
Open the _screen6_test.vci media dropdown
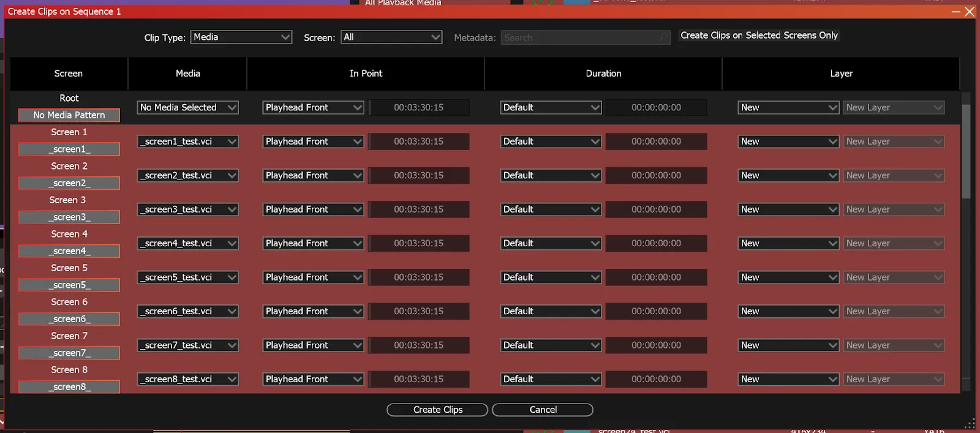click(x=187, y=311)
